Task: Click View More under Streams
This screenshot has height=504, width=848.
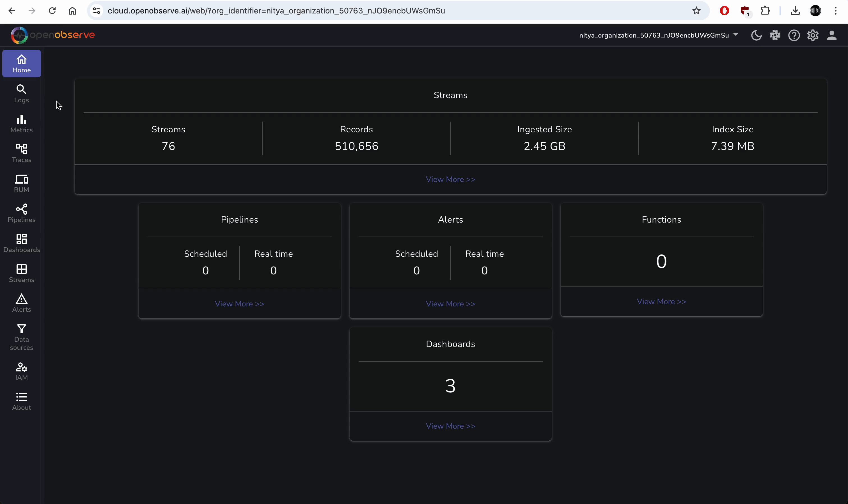Action: pyautogui.click(x=450, y=179)
